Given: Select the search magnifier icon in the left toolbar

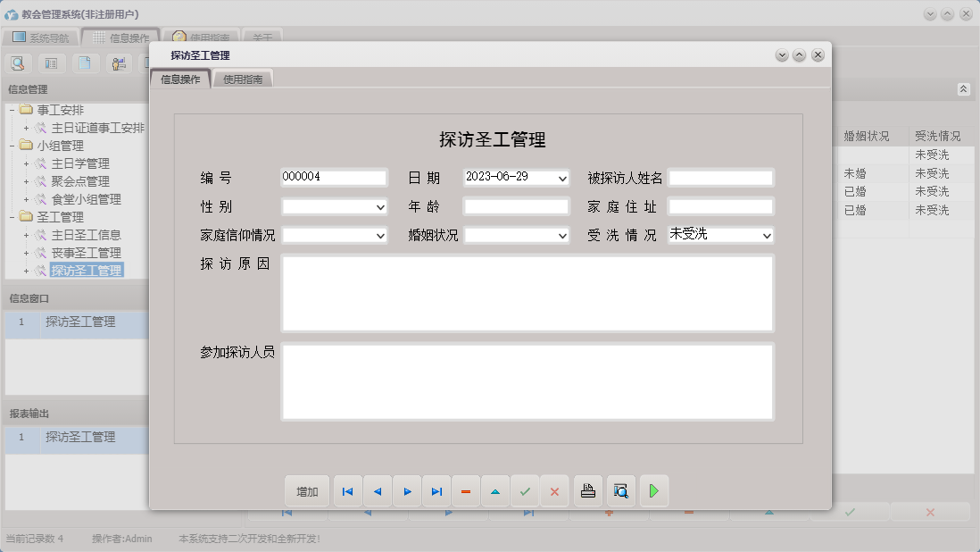Looking at the screenshot, I should (x=18, y=63).
